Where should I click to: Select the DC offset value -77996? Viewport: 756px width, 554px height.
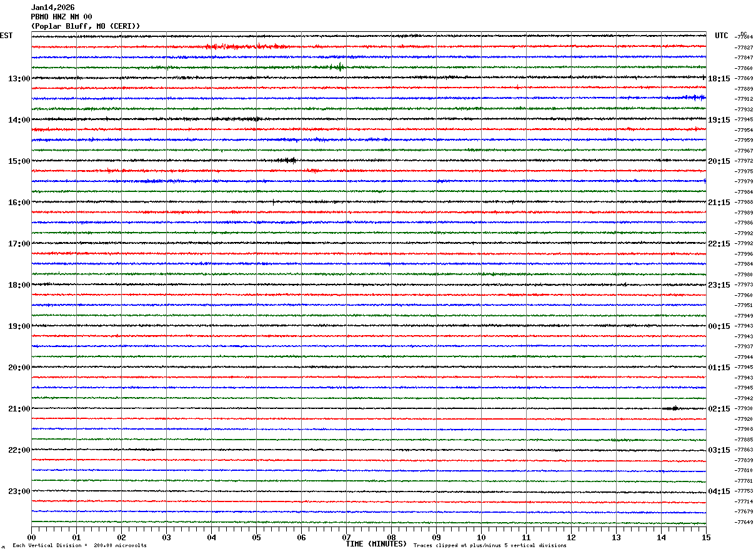pyautogui.click(x=744, y=254)
